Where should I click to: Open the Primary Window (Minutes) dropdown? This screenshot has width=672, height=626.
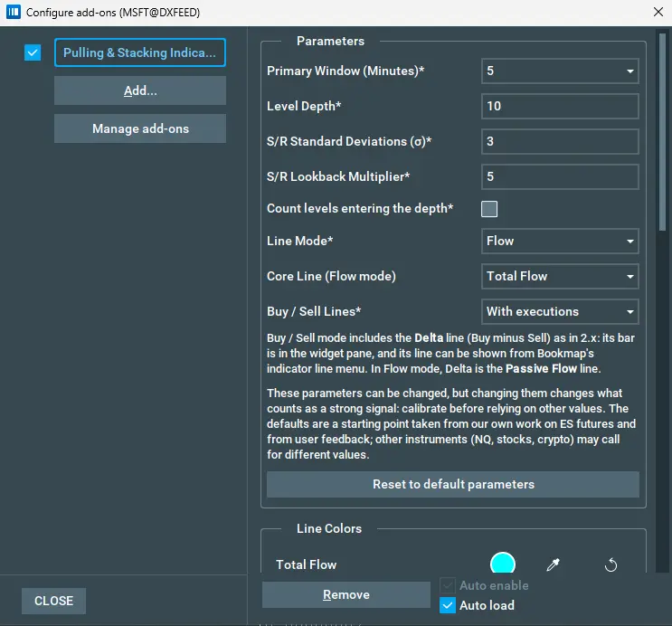click(560, 71)
